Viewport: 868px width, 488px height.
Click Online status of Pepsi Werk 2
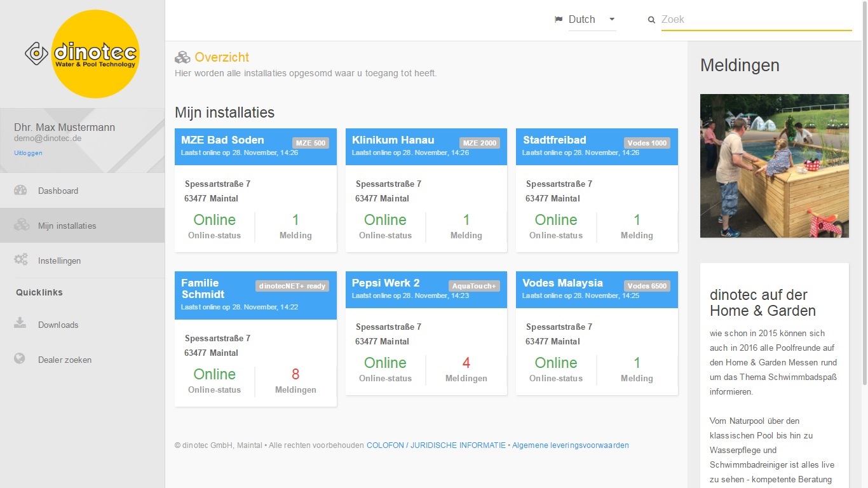[385, 369]
